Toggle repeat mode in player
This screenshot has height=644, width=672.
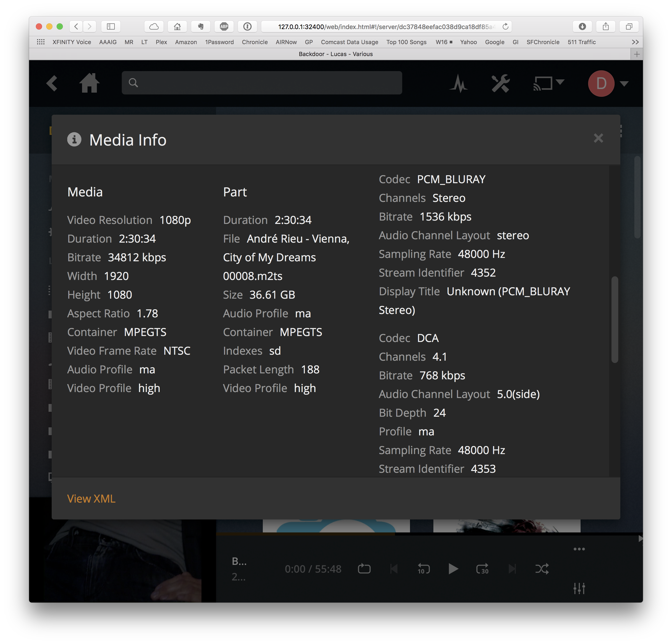(x=364, y=569)
